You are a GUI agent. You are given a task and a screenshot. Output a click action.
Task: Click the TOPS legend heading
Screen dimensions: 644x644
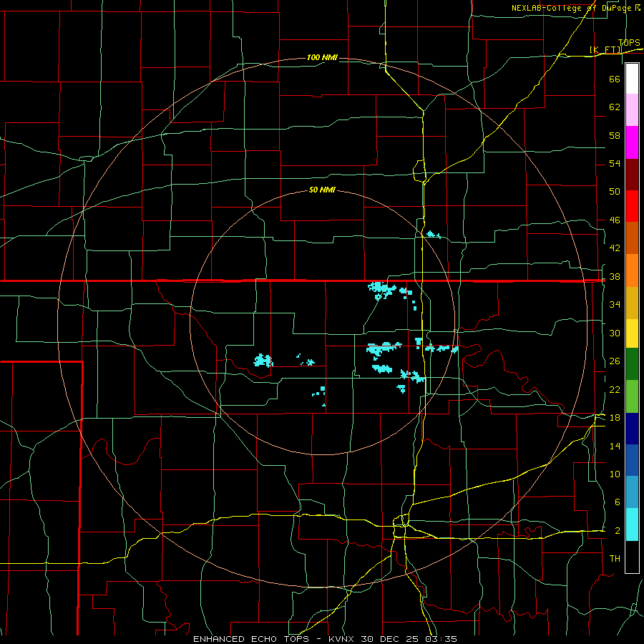[x=629, y=43]
